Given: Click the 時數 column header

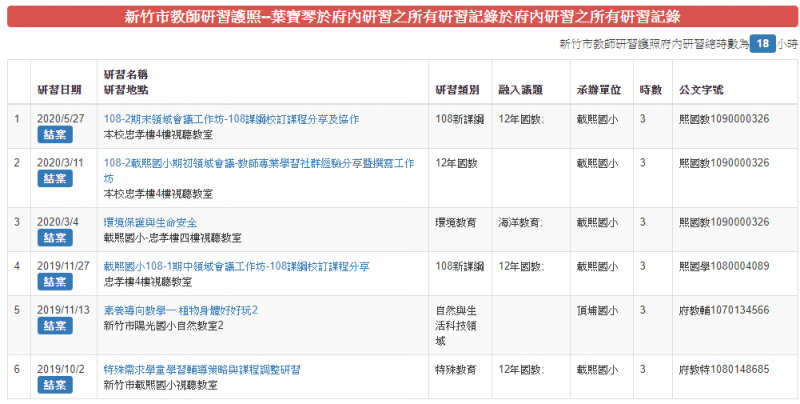Looking at the screenshot, I should click(x=650, y=89).
